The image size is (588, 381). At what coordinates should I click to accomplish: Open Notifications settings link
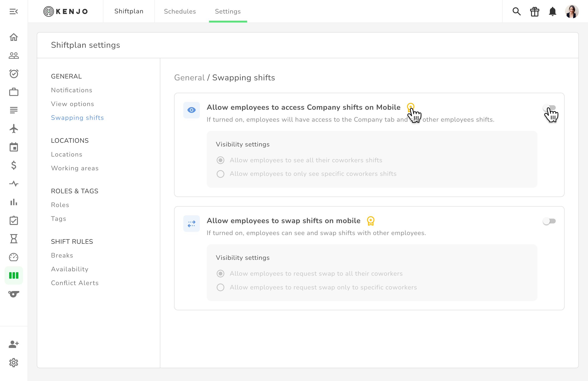pos(71,90)
